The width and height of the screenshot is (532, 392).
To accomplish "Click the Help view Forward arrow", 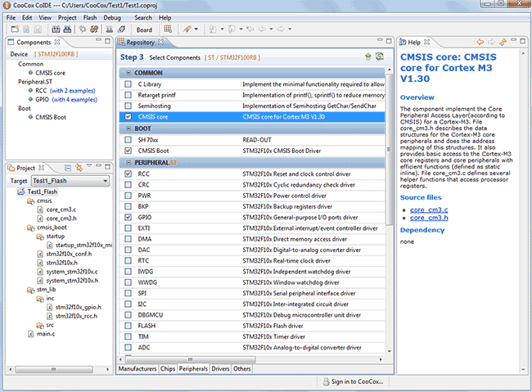I will pos(491,42).
